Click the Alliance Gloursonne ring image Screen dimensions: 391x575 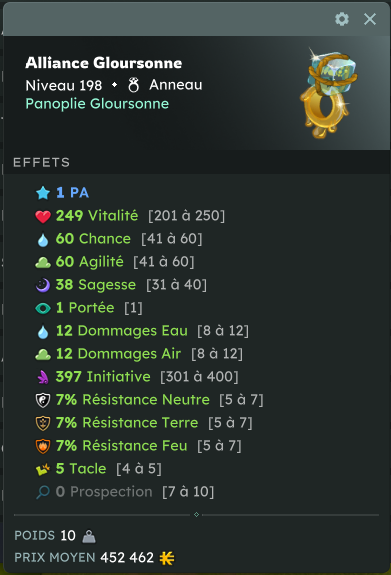tap(328, 94)
